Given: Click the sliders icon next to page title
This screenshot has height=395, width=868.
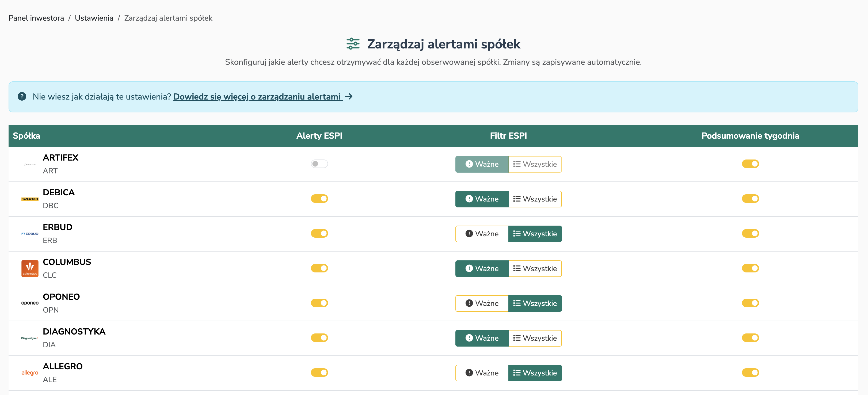Looking at the screenshot, I should tap(353, 44).
